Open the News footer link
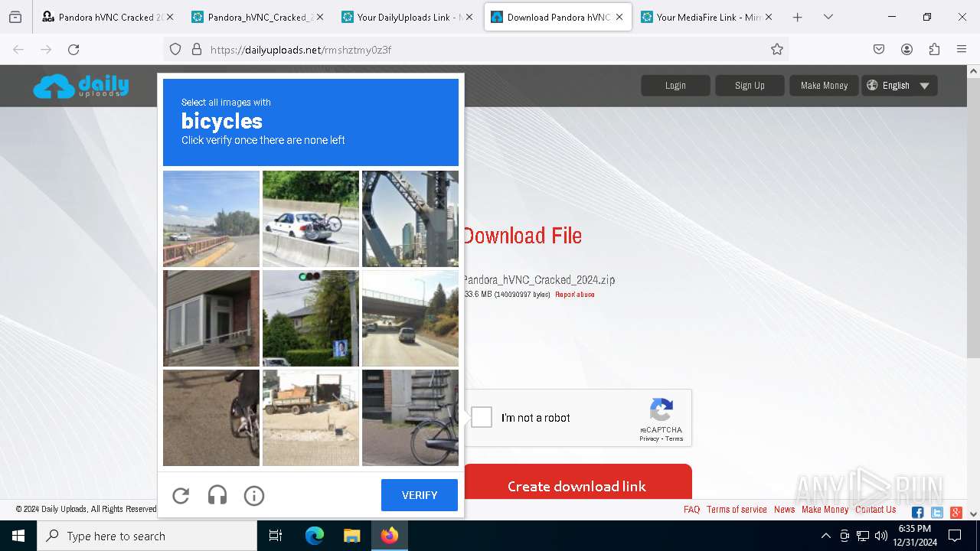 (784, 510)
